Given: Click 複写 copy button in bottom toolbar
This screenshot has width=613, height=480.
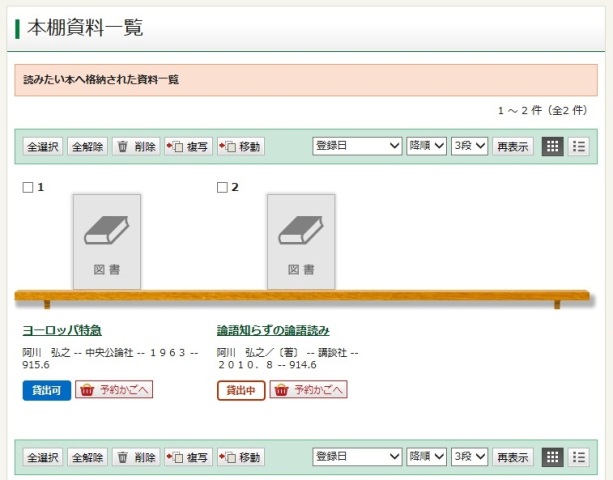Looking at the screenshot, I should (188, 457).
